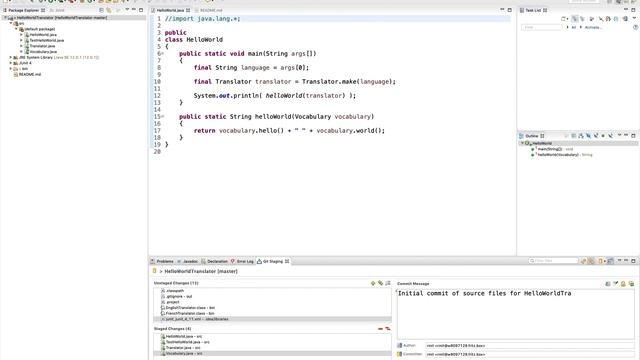Select HelloWorld.java in Staged Changes
This screenshot has width=640, height=360.
point(181,337)
